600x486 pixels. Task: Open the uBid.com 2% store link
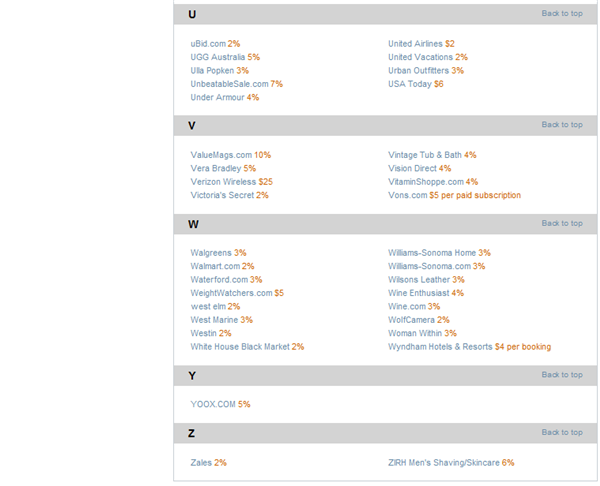tap(215, 44)
